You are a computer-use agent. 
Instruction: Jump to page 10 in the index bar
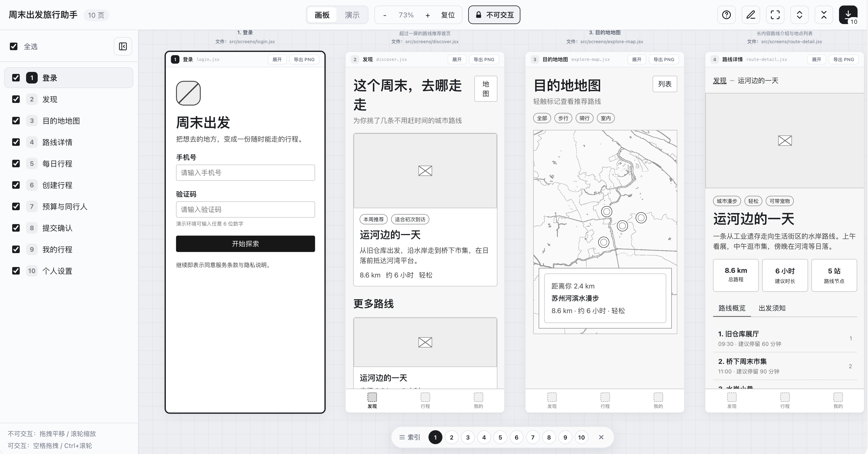581,437
